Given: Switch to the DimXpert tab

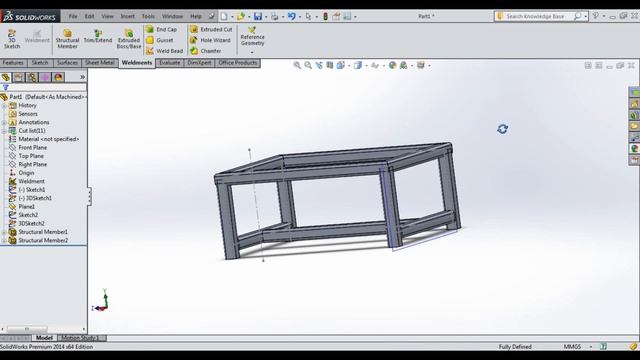Looking at the screenshot, I should (199, 63).
